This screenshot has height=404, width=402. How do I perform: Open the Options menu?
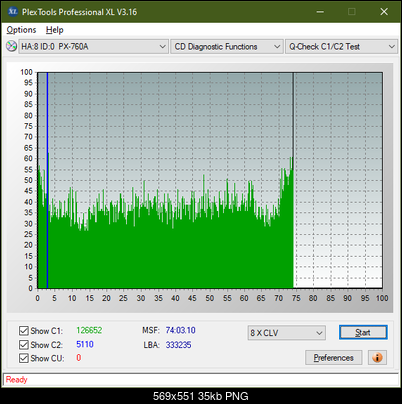pyautogui.click(x=21, y=30)
